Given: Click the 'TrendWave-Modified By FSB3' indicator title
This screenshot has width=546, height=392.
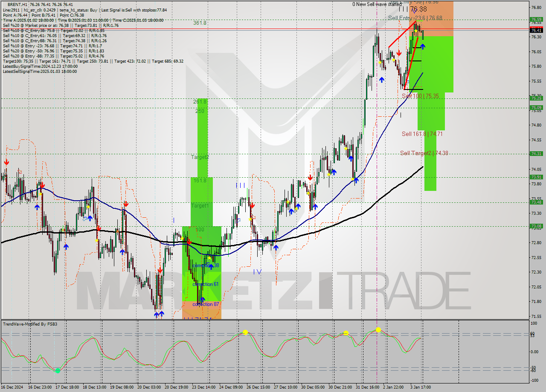Looking at the screenshot, I should pos(30,324).
